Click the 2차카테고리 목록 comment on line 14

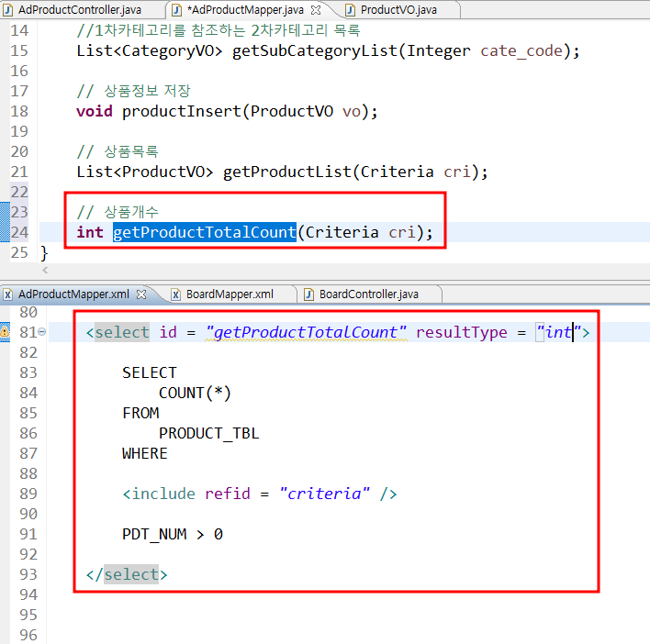[306, 30]
